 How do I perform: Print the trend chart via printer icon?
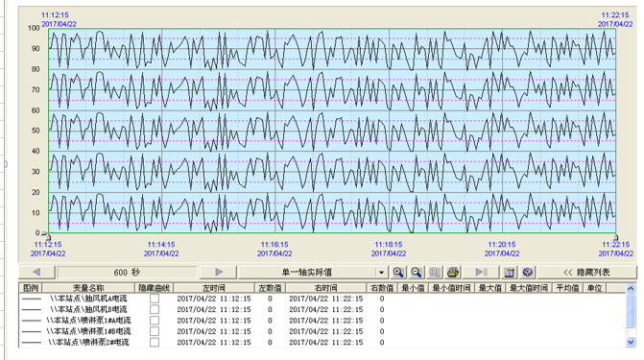tap(453, 272)
